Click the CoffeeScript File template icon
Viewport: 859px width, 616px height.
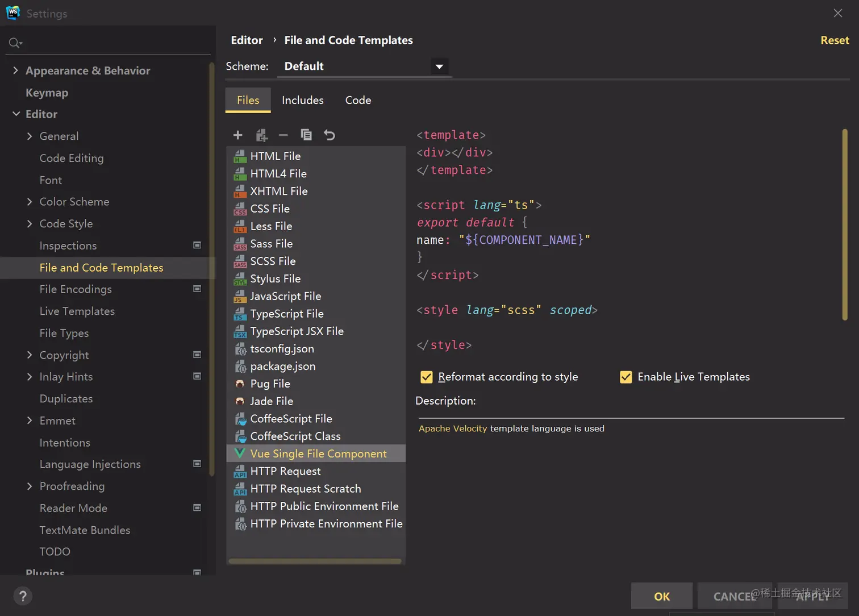(240, 419)
